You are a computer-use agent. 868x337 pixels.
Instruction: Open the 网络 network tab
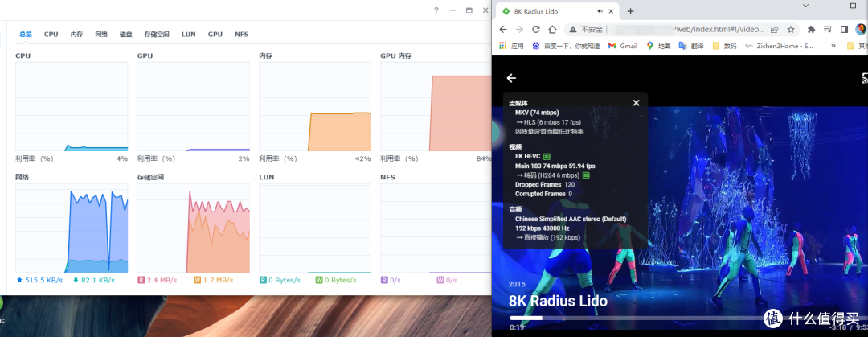pos(101,35)
